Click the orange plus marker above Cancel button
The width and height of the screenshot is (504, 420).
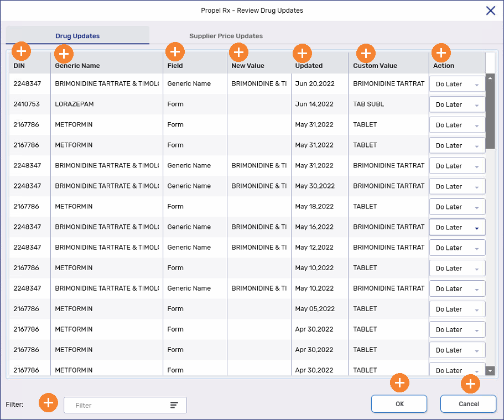pos(470,384)
